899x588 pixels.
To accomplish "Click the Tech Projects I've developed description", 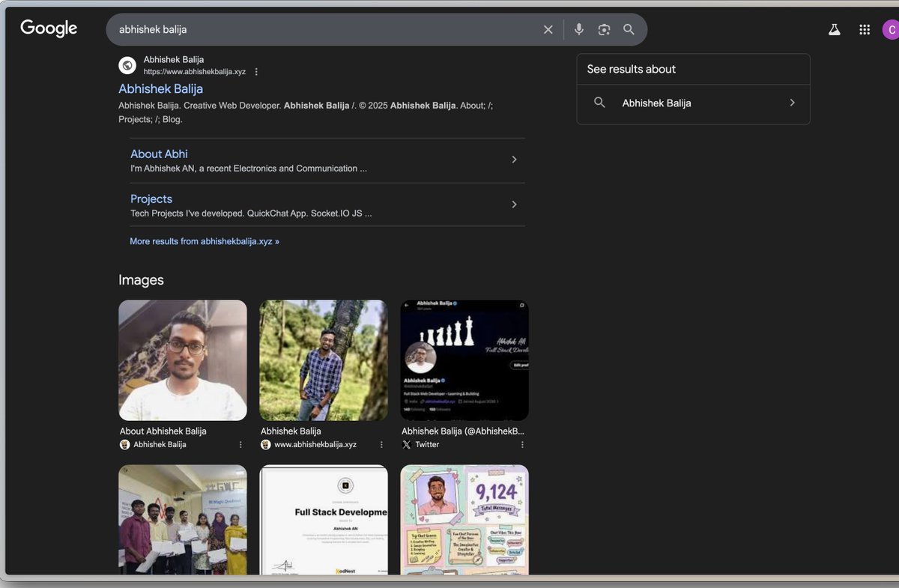I will pyautogui.click(x=251, y=213).
